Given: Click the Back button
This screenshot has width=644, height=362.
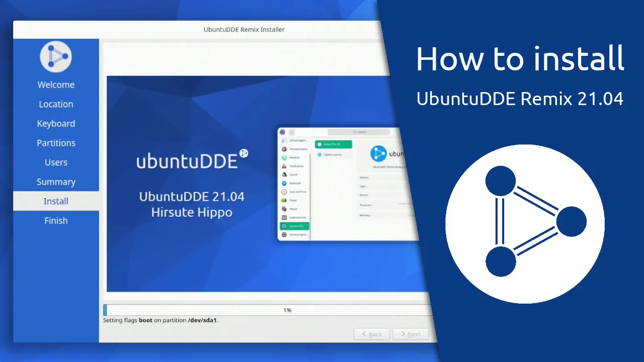Looking at the screenshot, I should coord(371,334).
